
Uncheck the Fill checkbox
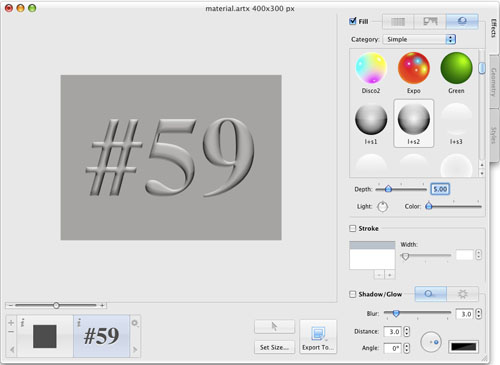coord(353,21)
